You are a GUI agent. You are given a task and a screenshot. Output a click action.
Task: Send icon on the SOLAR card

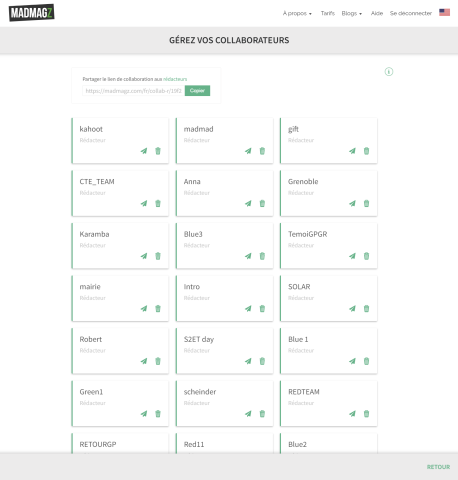(352, 309)
